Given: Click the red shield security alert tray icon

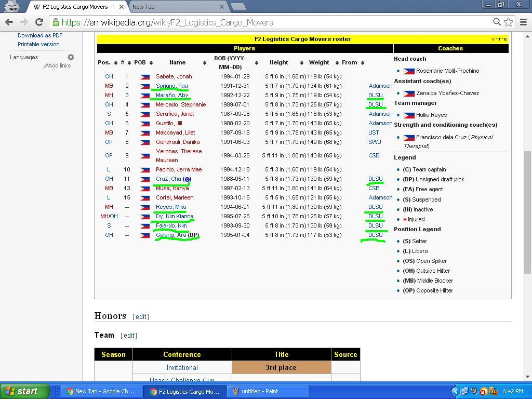Looking at the screenshot, I should click(x=484, y=392).
